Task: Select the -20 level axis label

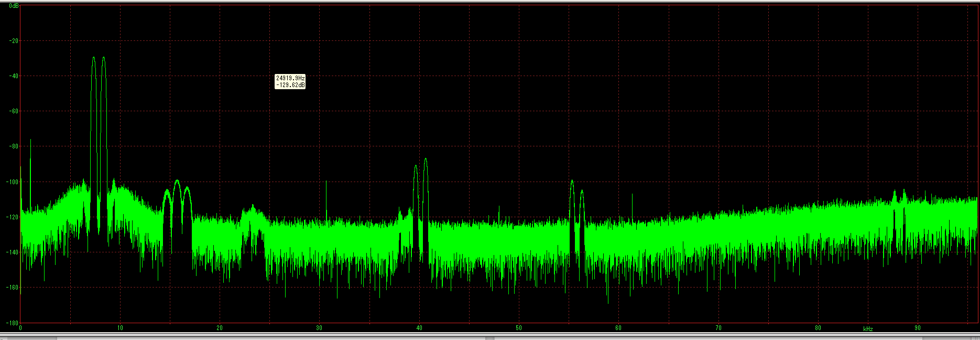Action: [x=14, y=41]
